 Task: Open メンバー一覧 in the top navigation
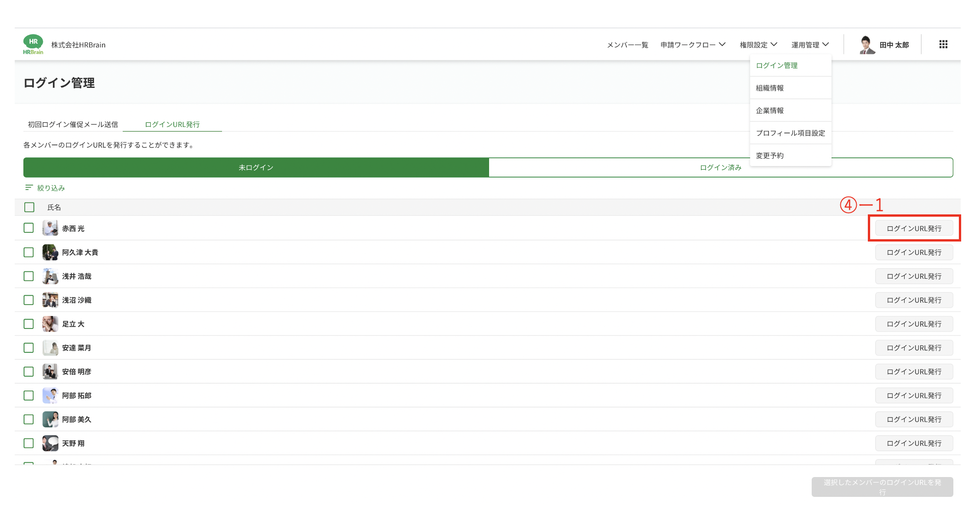point(627,45)
